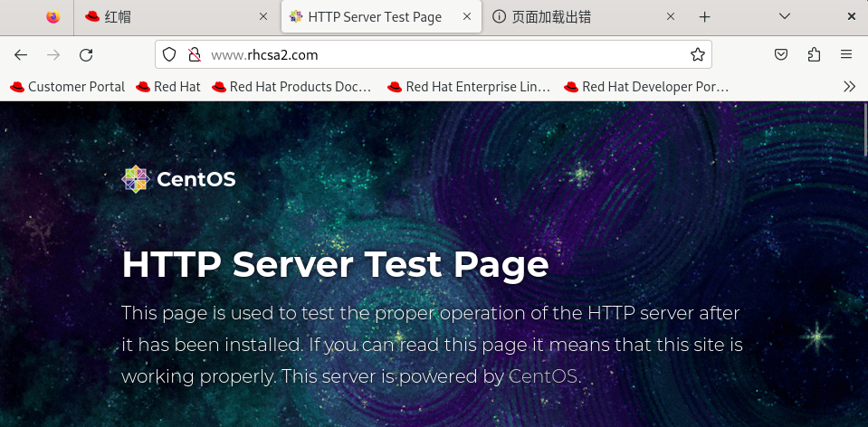The width and height of the screenshot is (868, 427).
Task: Focus the www.rhcsa2.com address bar
Action: pos(433,54)
